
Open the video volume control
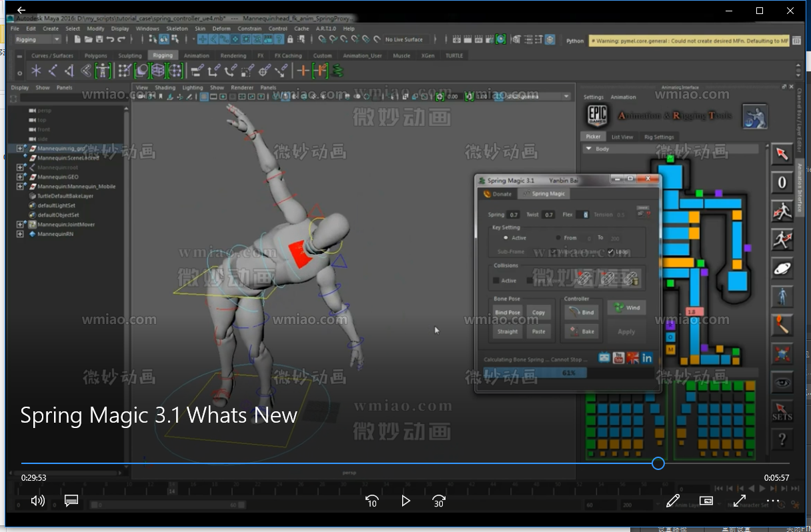click(x=38, y=501)
